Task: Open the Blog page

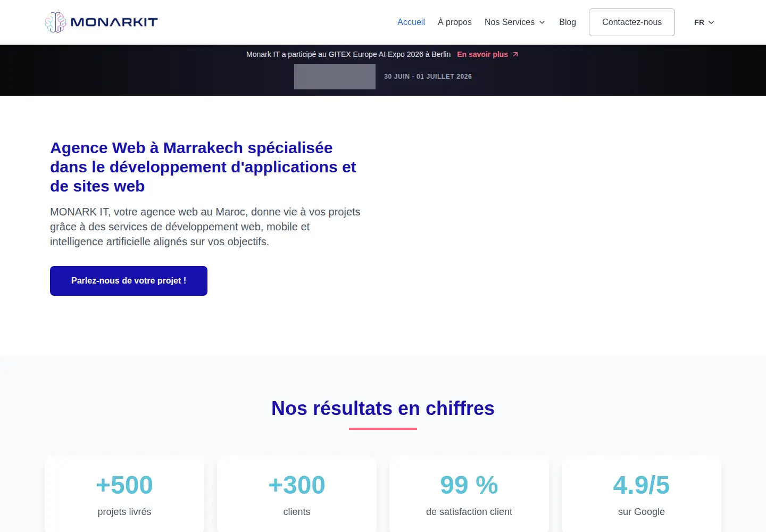Action: pos(568,22)
